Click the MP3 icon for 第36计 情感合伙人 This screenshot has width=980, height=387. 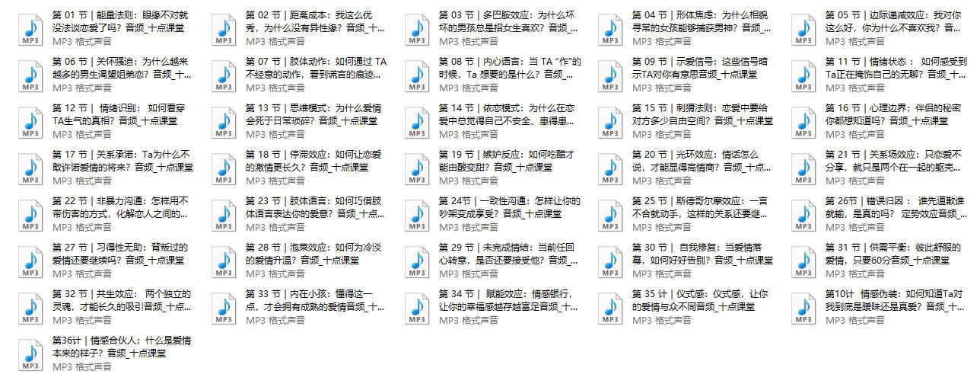(x=30, y=353)
